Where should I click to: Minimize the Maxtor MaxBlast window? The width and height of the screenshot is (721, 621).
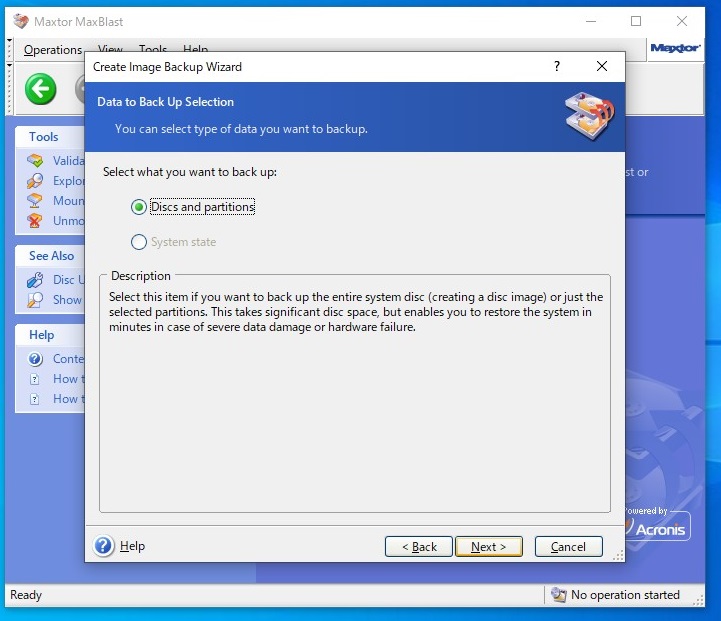pyautogui.click(x=591, y=21)
